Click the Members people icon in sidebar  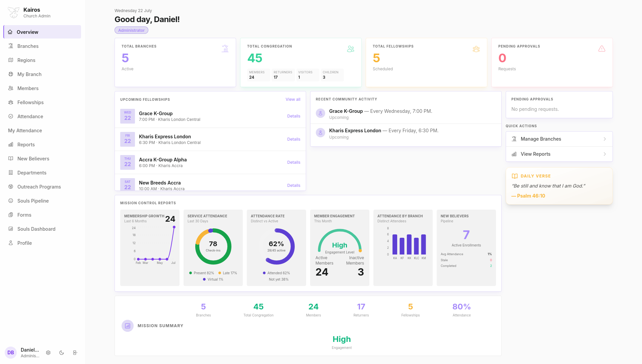(11, 88)
